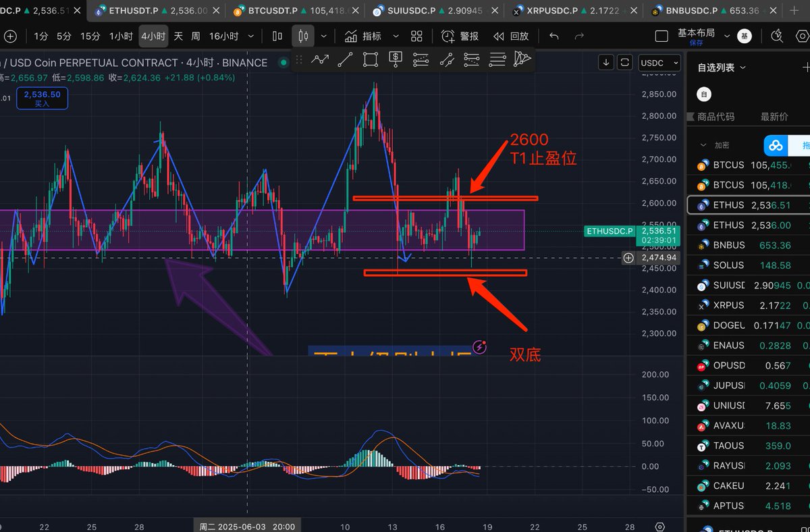Select the trend line drawing tool
810x532 pixels.
coord(345,59)
